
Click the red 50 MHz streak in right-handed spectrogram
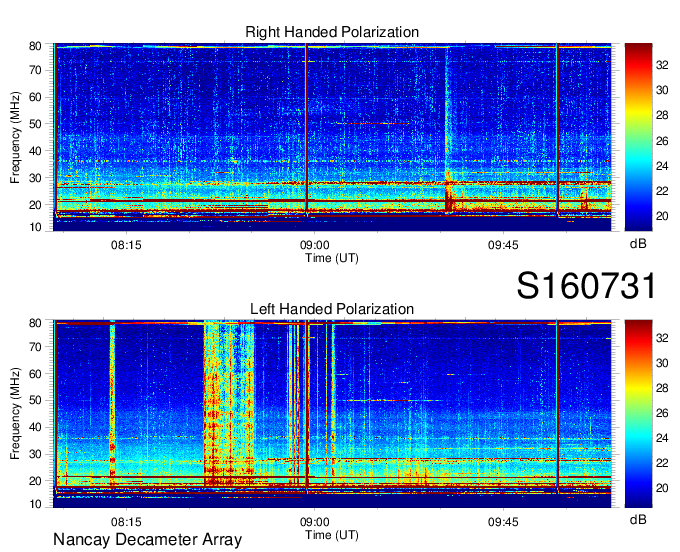coord(373,124)
